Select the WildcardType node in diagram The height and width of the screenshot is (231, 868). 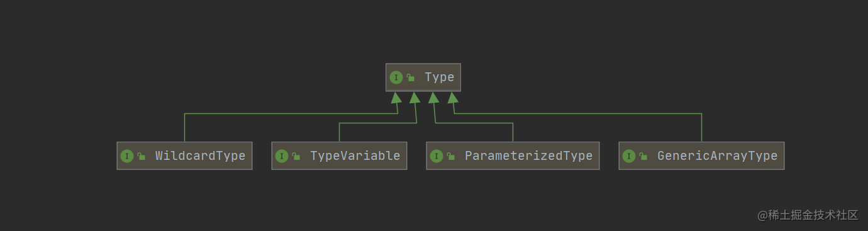184,156
